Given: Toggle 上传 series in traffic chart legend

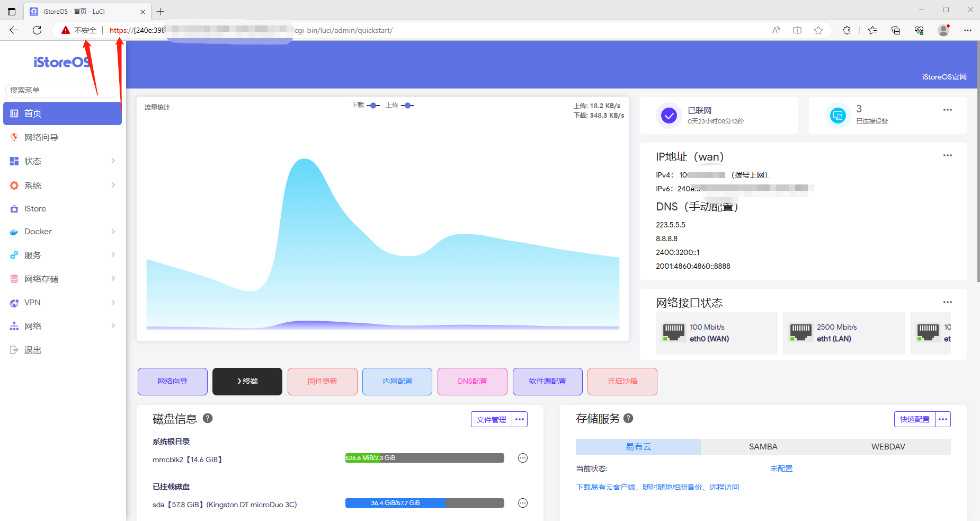Looking at the screenshot, I should [400, 105].
